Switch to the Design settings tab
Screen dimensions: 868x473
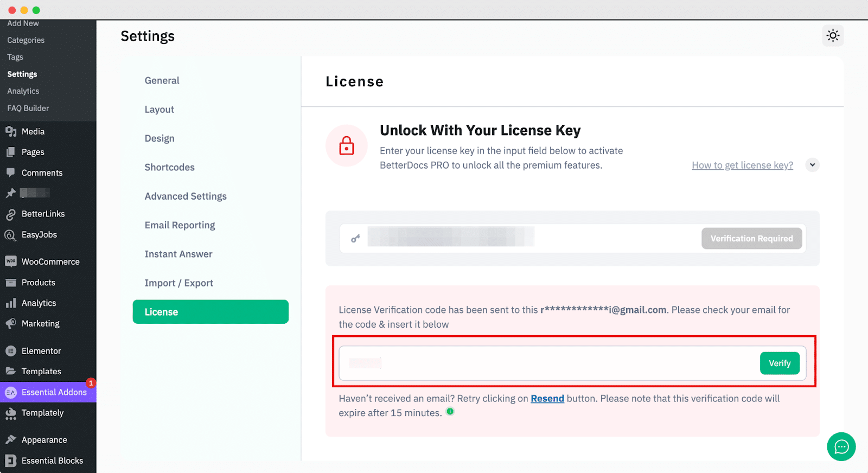click(159, 138)
